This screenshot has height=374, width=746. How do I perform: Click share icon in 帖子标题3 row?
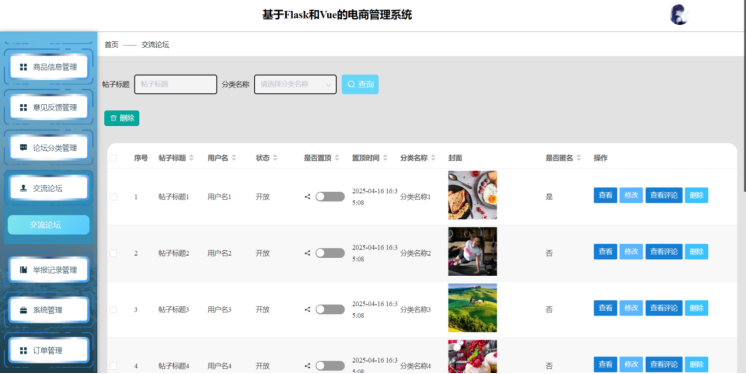tap(307, 309)
